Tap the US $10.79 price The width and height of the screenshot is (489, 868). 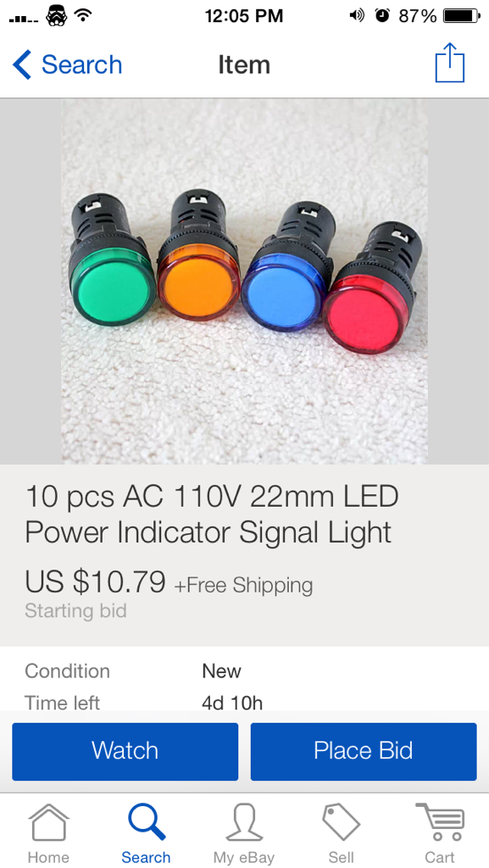pos(95,581)
